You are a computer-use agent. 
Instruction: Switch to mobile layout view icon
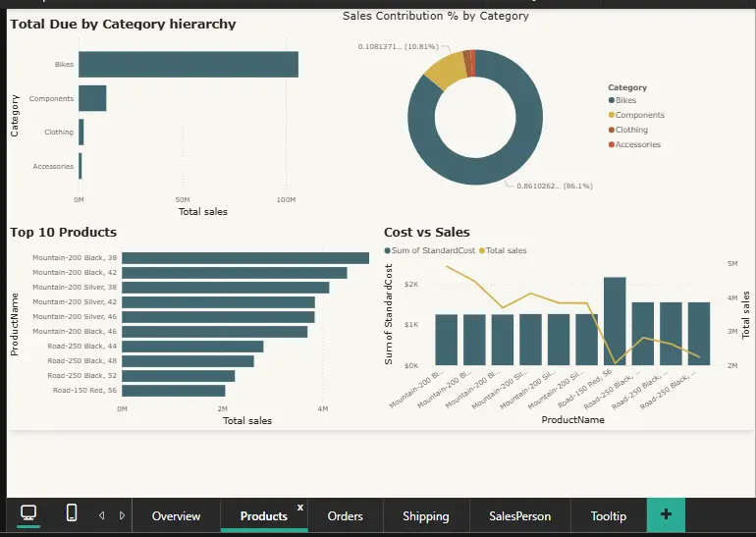(x=72, y=512)
